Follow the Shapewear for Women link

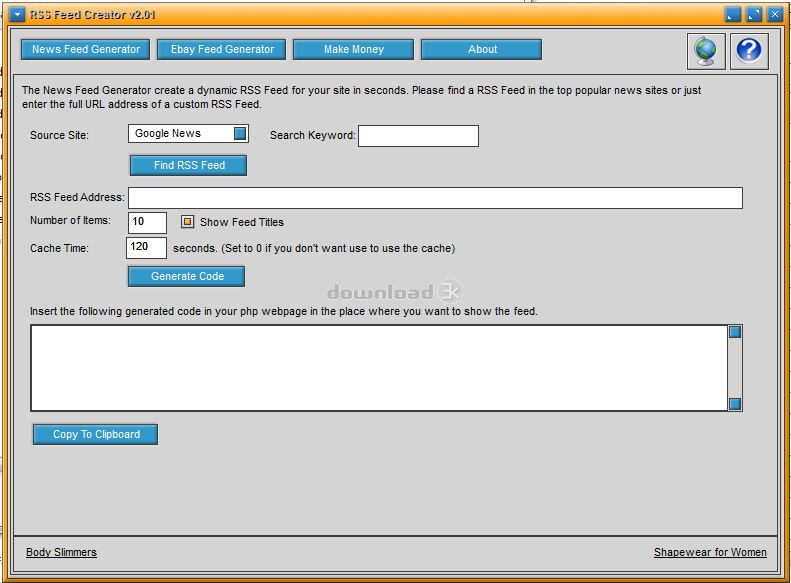click(710, 552)
